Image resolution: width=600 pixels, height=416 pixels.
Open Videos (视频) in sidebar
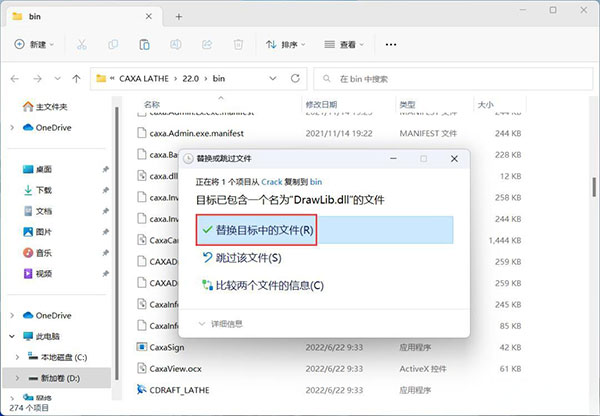pyautogui.click(x=38, y=274)
